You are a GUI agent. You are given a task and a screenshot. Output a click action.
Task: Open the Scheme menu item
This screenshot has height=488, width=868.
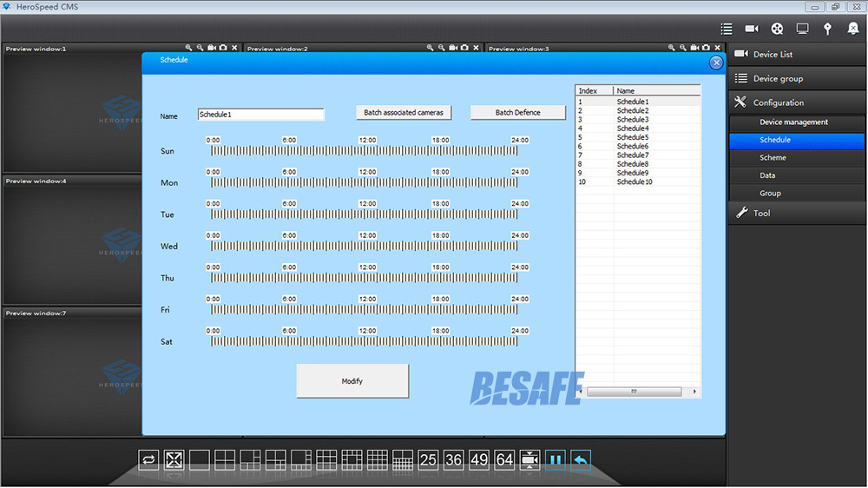click(773, 158)
